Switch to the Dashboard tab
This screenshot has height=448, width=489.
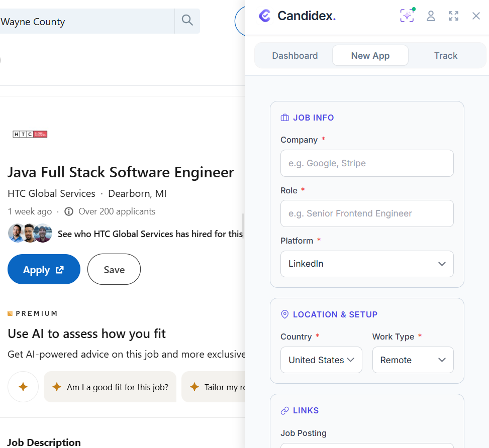point(295,55)
